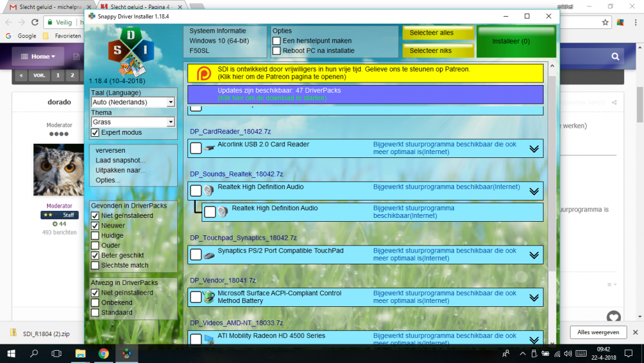Open the volume control in system tray
This screenshot has height=363, width=644.
(x=568, y=353)
